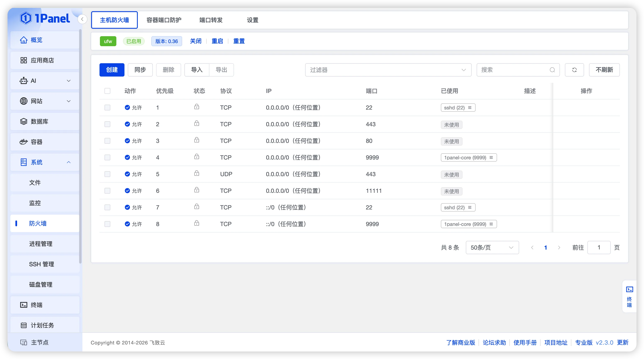Click lock status icon for priority 5
The image size is (644, 359).
pos(197,173)
